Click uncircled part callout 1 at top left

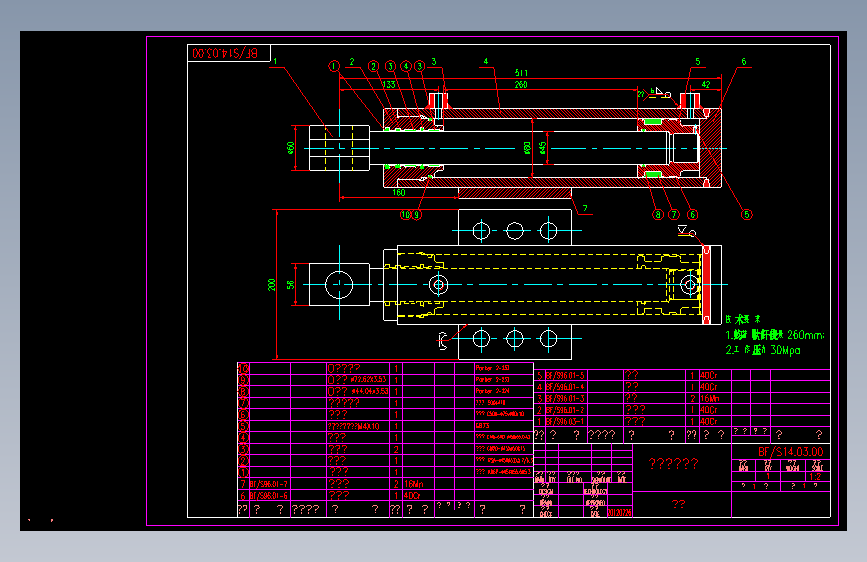point(275,61)
